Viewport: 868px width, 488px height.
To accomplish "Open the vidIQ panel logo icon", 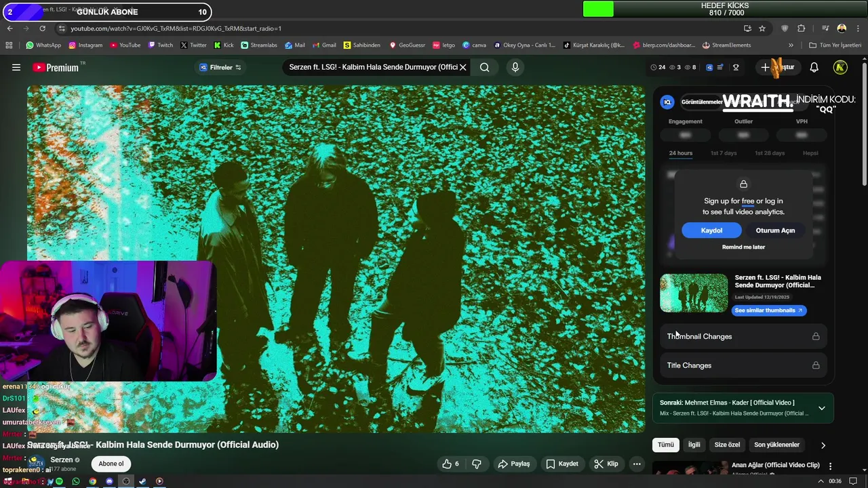I will (x=668, y=102).
